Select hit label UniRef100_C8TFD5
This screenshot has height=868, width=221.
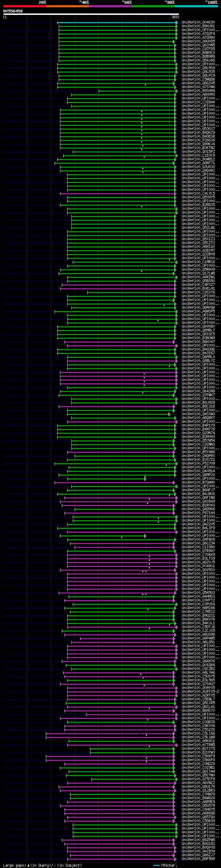coord(198,49)
